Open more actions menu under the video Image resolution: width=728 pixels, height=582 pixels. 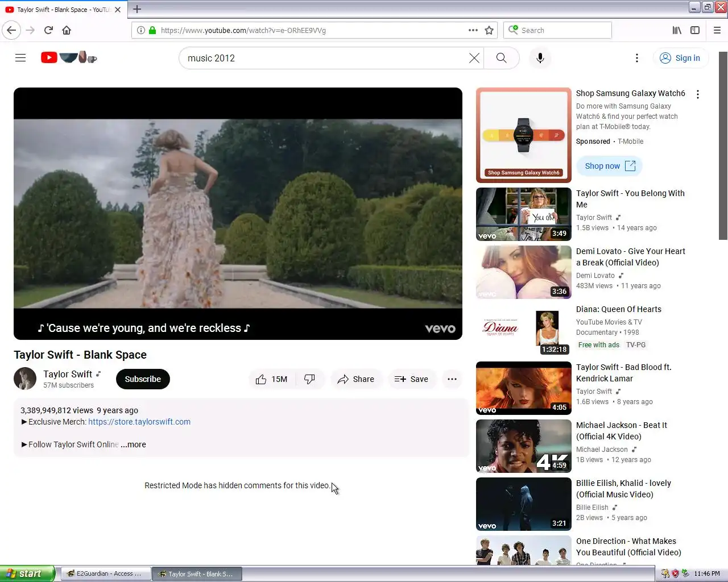tap(452, 379)
